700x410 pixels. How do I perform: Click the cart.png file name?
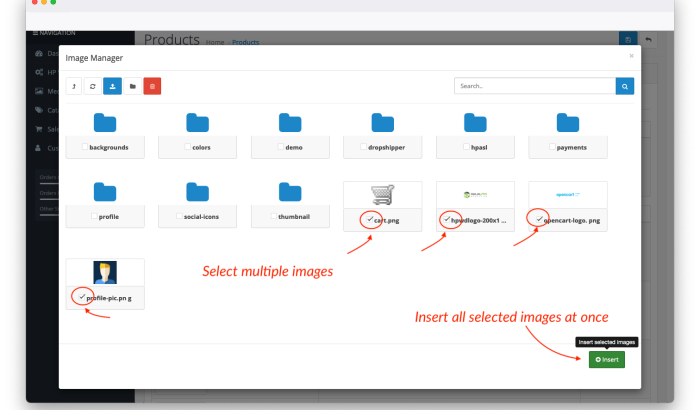(387, 220)
